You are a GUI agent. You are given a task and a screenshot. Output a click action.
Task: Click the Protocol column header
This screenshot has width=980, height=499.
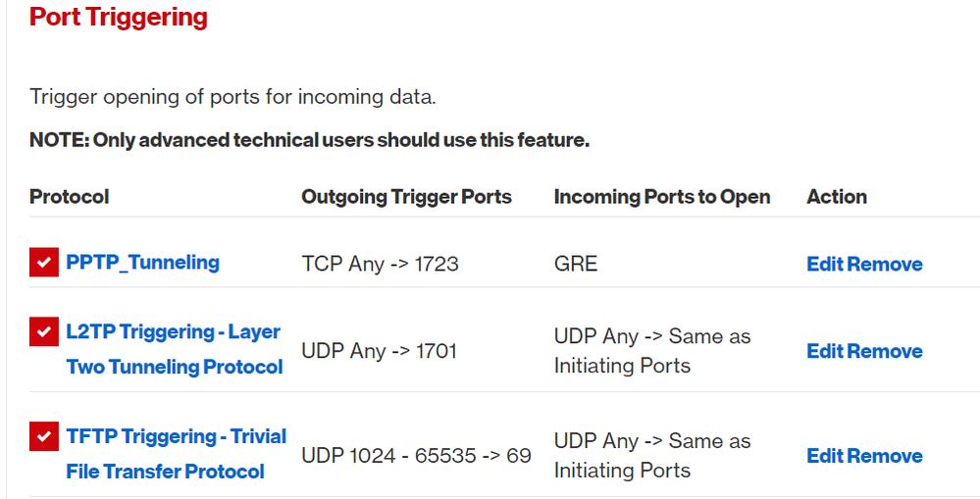[69, 197]
